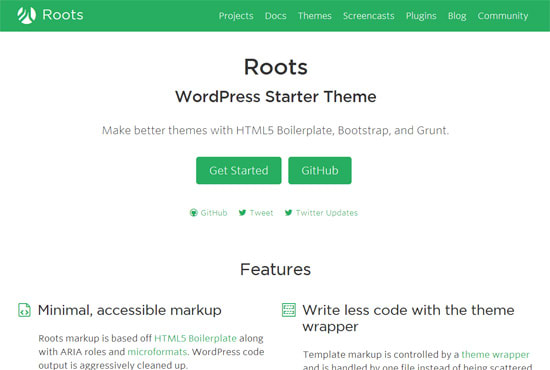Viewport: 550px width, 370px height.
Task: Click the GitHub octocat icon
Action: (194, 213)
